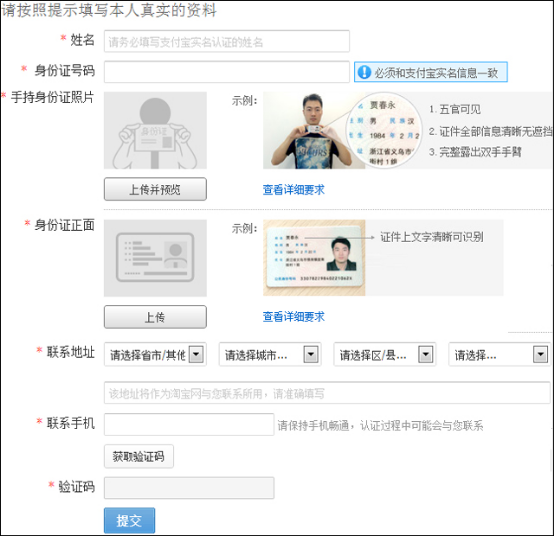Click the example ID card front photo
554x537 pixels.
314,258
